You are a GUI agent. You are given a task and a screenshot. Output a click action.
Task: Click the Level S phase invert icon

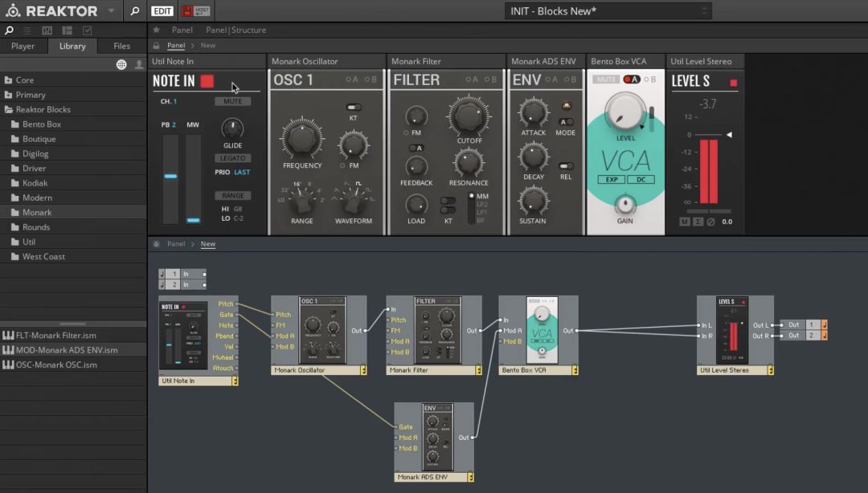point(711,222)
